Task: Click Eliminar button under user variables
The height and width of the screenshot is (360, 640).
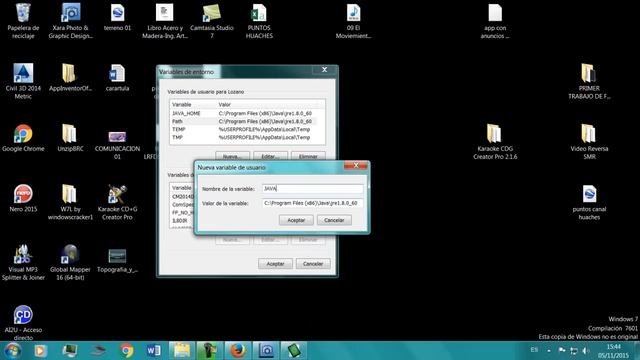Action: click(x=308, y=156)
